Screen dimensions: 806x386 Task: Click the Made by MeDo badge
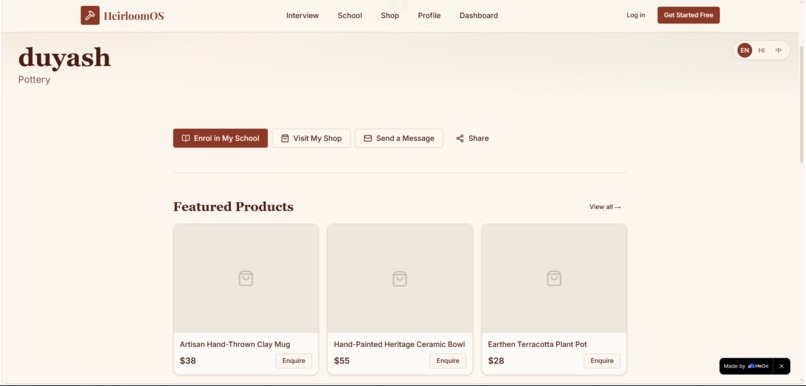(747, 366)
